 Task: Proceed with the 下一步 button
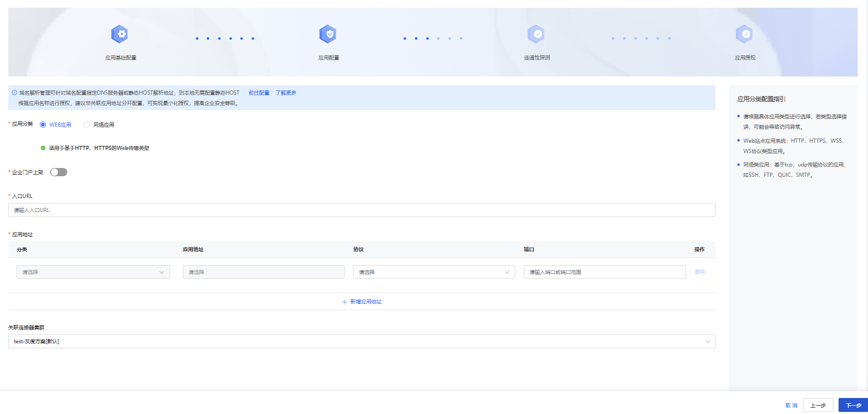tap(854, 405)
